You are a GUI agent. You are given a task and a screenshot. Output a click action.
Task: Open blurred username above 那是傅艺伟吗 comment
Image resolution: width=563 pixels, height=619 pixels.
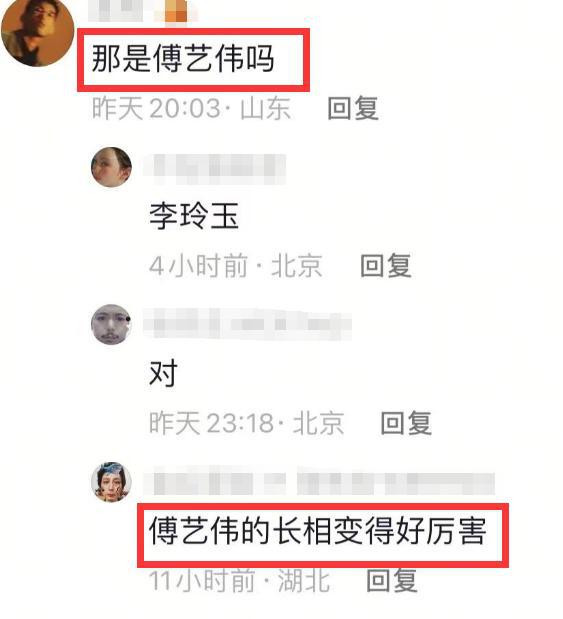pyautogui.click(x=142, y=11)
